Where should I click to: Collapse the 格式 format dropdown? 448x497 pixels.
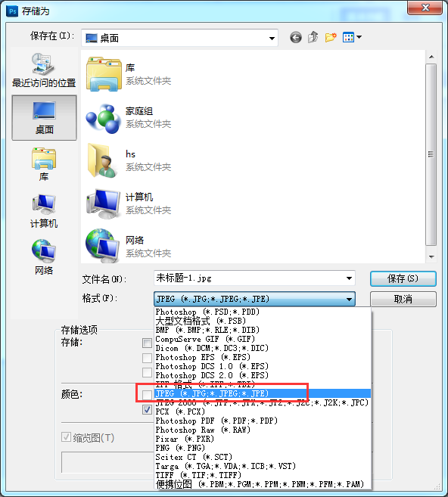[x=349, y=299]
